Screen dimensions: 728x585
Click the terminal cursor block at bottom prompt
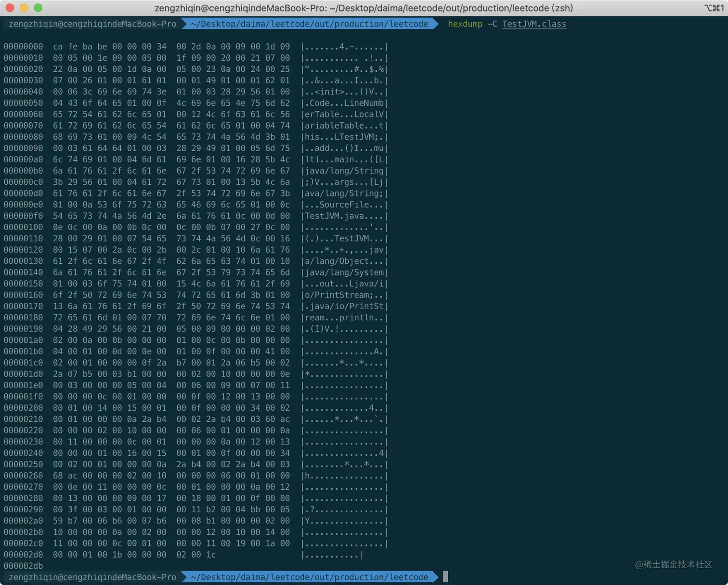pos(445,577)
